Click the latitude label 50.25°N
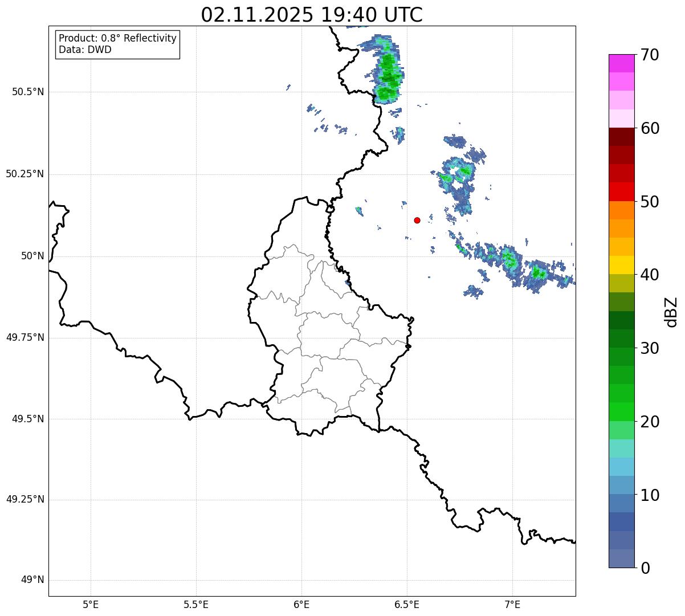This screenshot has width=685, height=616. click(25, 174)
